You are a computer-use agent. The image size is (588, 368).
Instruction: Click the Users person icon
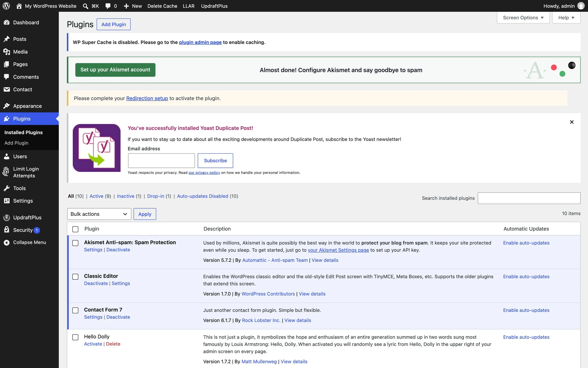[x=7, y=156]
